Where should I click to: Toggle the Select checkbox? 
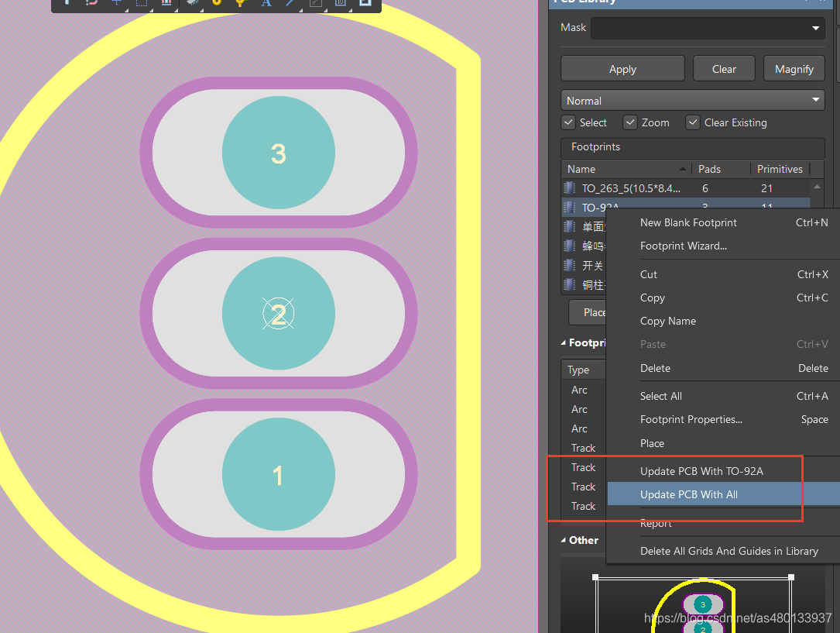coord(568,122)
